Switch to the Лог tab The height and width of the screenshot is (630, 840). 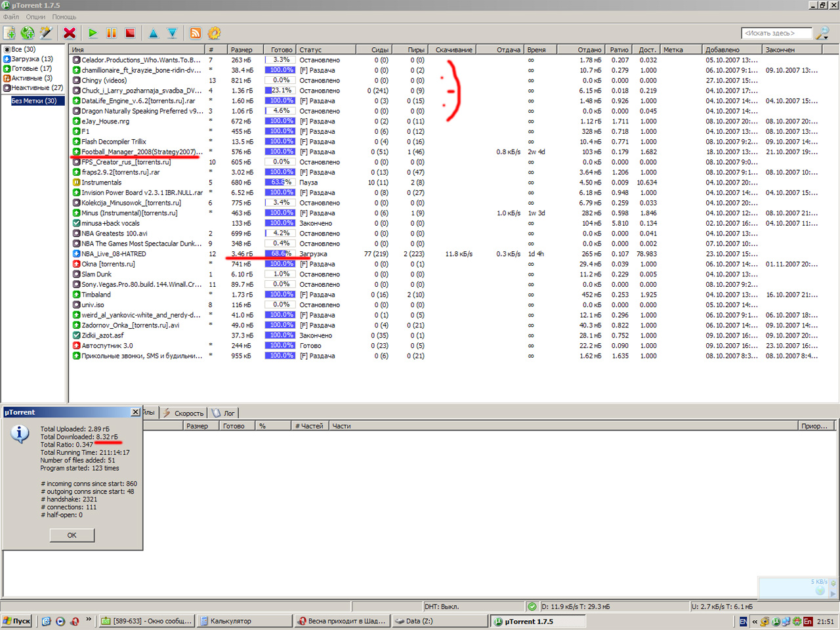[224, 413]
